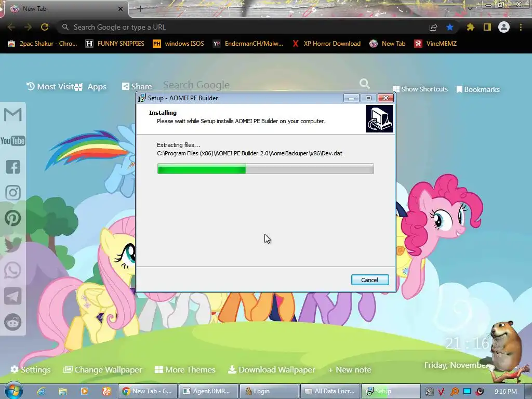Click the Dev.dat extraction path text
The height and width of the screenshot is (399, 532).
click(x=249, y=153)
